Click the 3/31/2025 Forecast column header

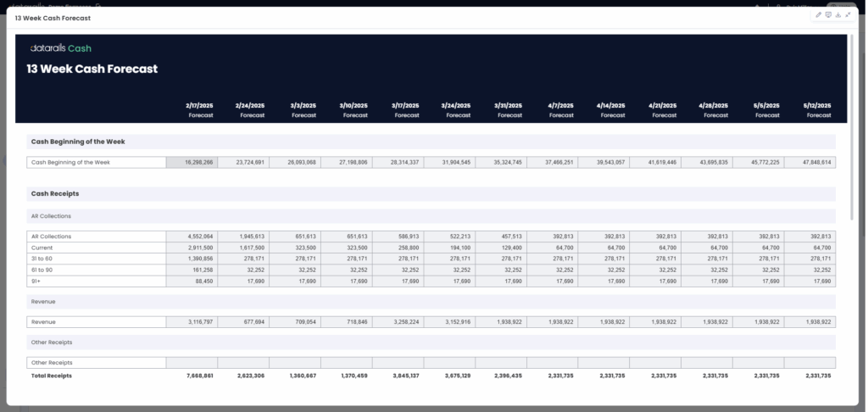509,109
